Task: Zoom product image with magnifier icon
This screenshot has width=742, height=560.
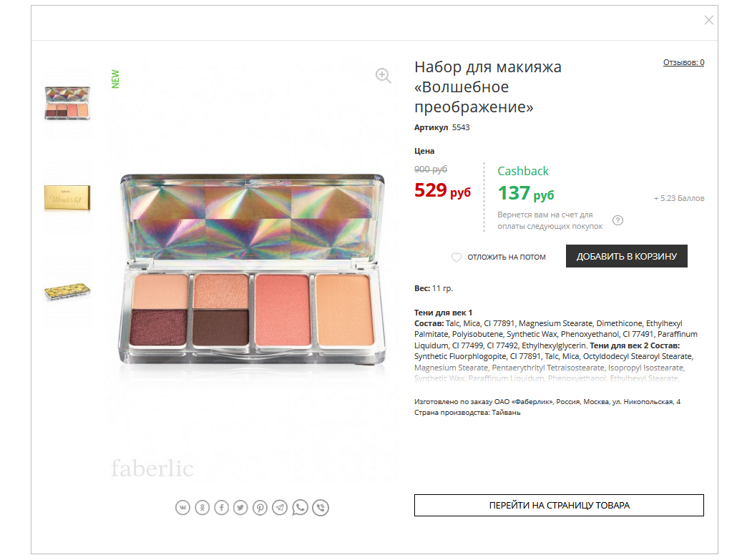Action: tap(384, 76)
